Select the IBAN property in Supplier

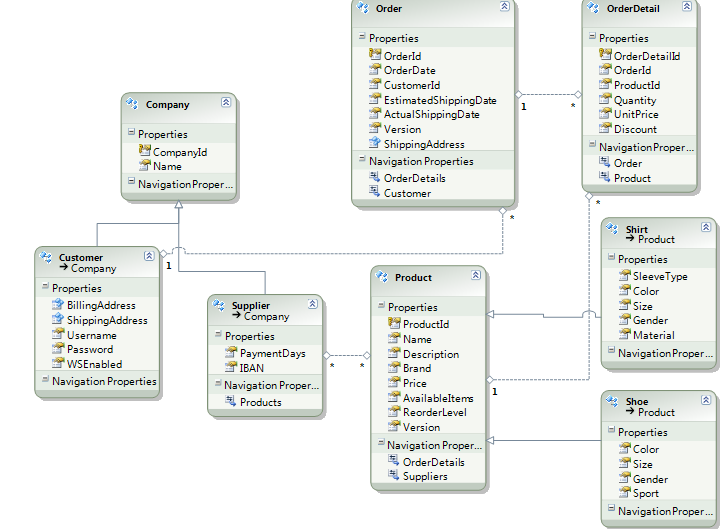coord(251,368)
